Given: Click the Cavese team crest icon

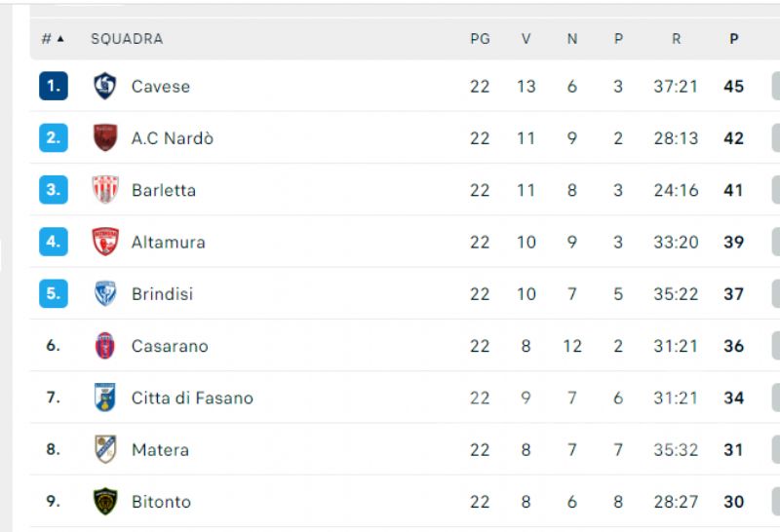Looking at the screenshot, I should [105, 86].
